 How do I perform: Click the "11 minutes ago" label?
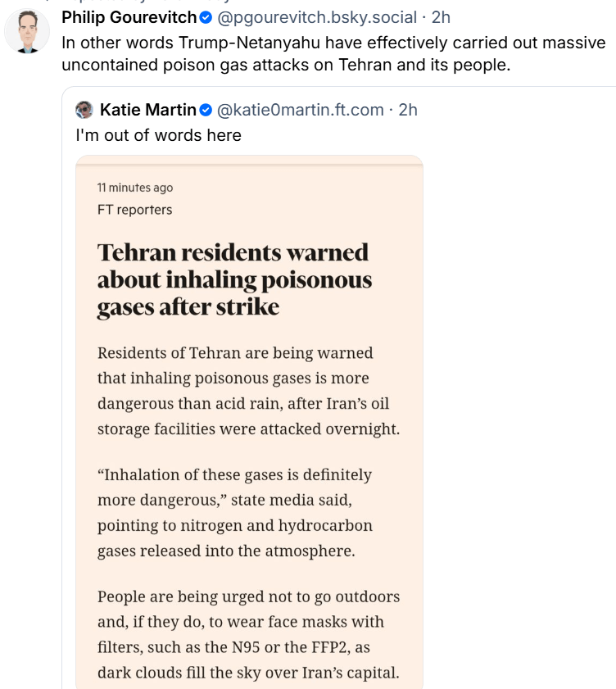click(x=135, y=188)
